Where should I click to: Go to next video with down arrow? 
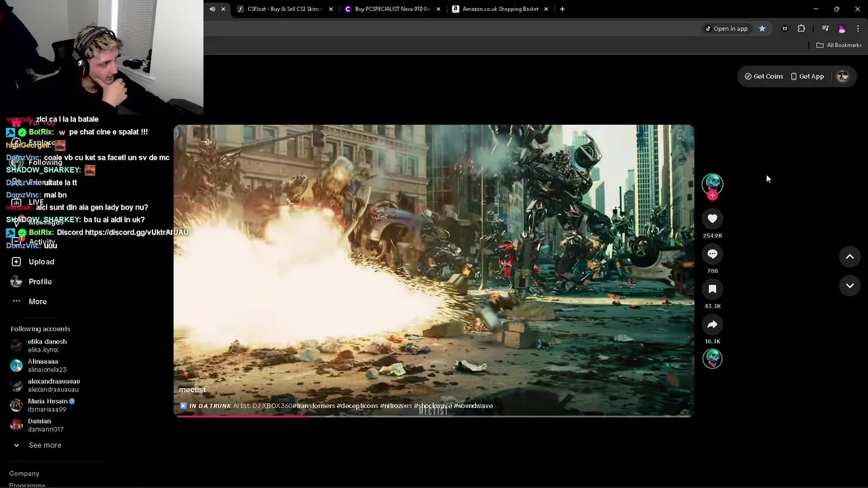point(850,286)
